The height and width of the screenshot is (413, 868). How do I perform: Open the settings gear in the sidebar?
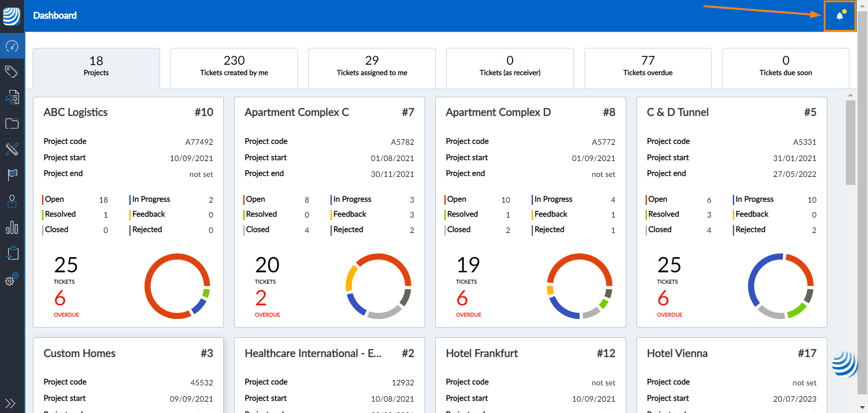click(12, 279)
